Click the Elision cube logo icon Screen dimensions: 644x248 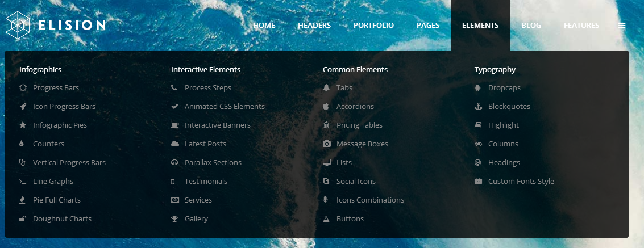17,25
